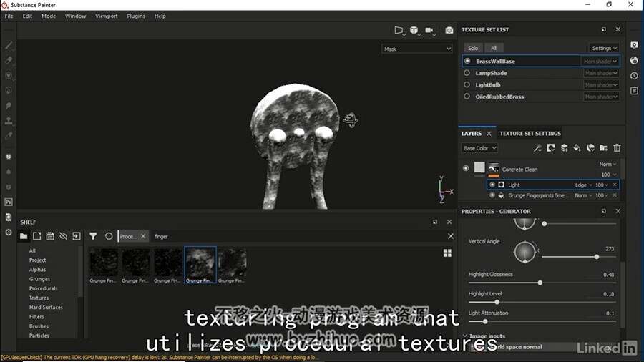This screenshot has height=362, width=644.
Task: Switch shelf to grid view icon
Action: click(447, 253)
